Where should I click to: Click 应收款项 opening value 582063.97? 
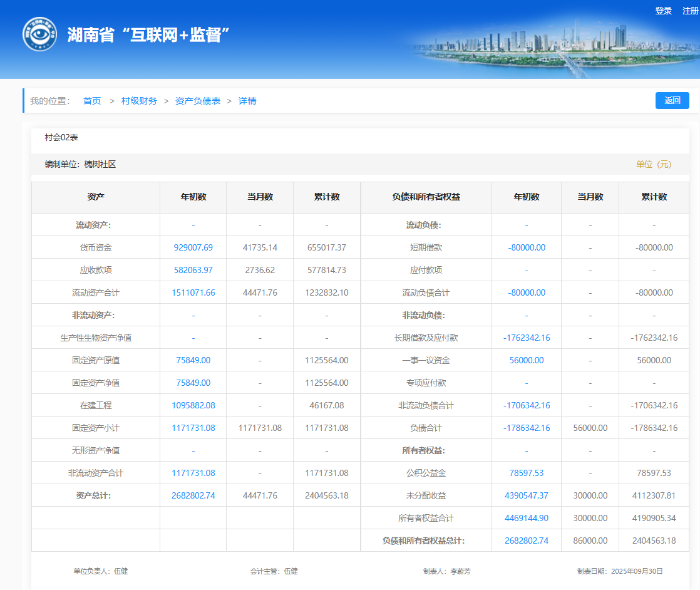(193, 270)
